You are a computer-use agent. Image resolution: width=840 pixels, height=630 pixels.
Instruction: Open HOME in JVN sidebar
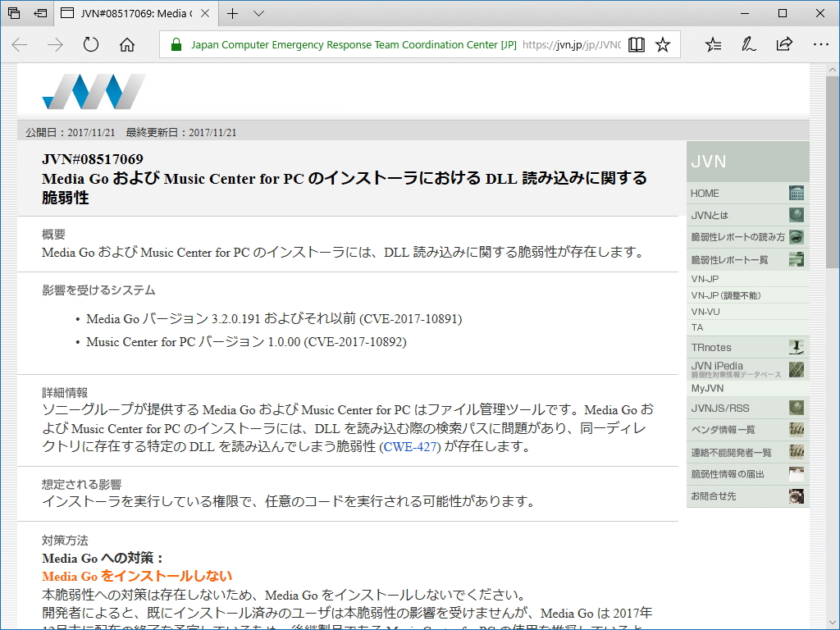pos(747,194)
